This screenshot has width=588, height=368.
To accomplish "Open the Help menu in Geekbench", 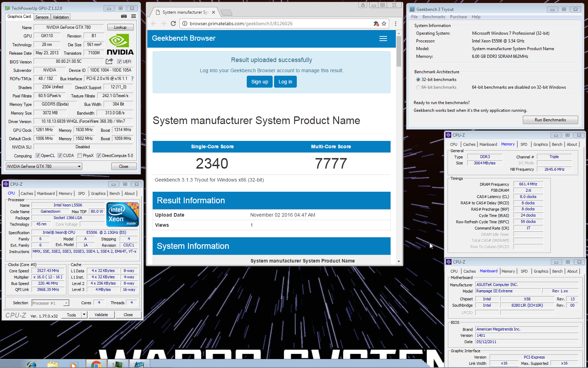I will tap(476, 17).
